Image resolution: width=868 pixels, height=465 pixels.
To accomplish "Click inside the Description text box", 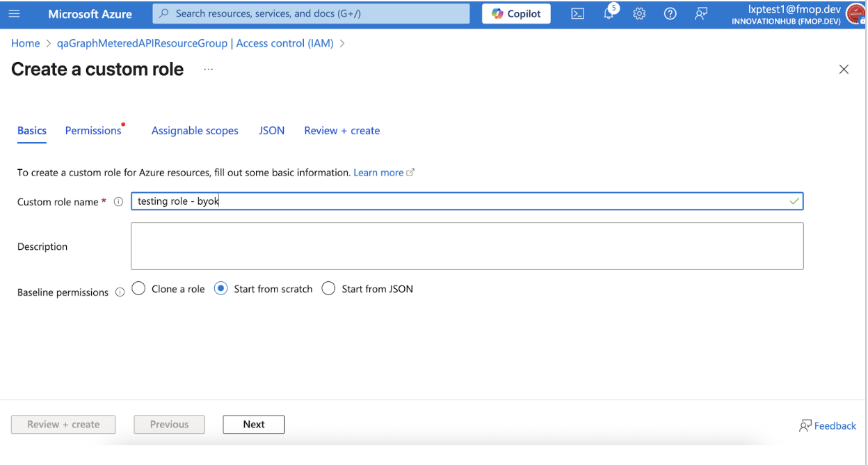I will [x=467, y=246].
